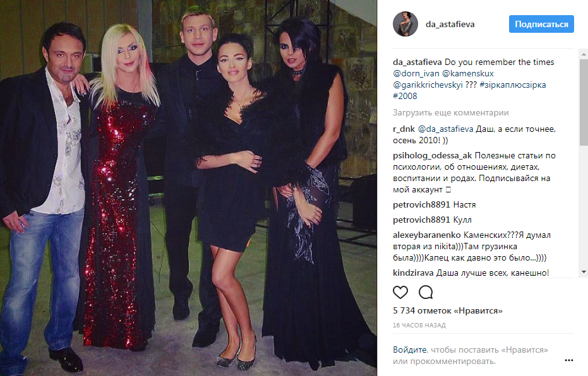Open the psiholog_odessa_ak commenter profile
The width and height of the screenshot is (588, 376).
[432, 156]
